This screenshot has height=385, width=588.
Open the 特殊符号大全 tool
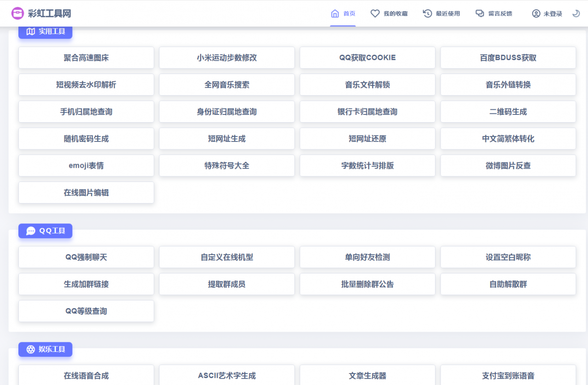(227, 165)
